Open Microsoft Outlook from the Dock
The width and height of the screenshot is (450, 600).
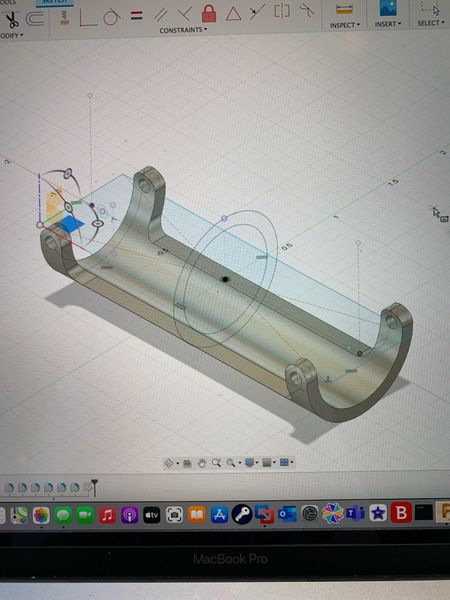pos(288,514)
